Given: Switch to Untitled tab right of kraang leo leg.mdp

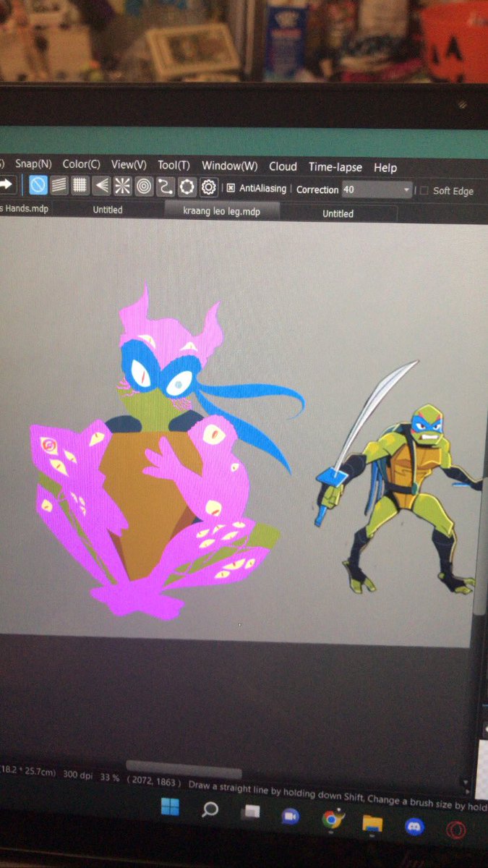Looking at the screenshot, I should [x=338, y=213].
